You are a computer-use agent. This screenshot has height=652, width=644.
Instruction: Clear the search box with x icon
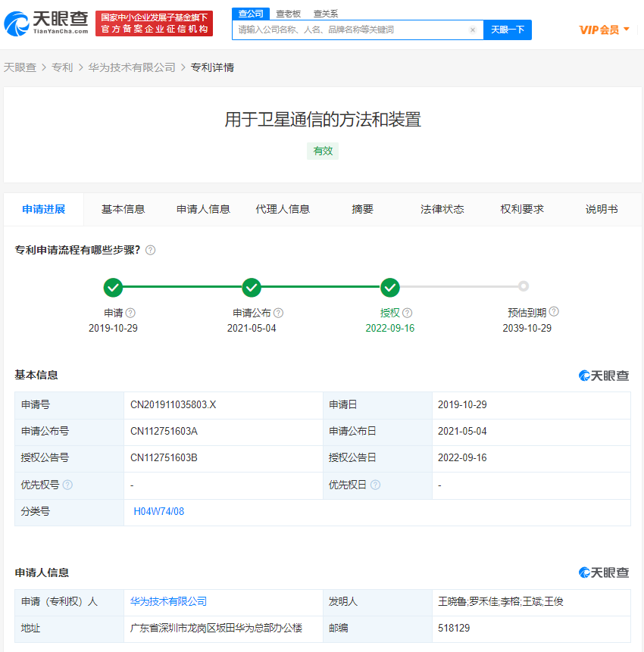[x=473, y=30]
